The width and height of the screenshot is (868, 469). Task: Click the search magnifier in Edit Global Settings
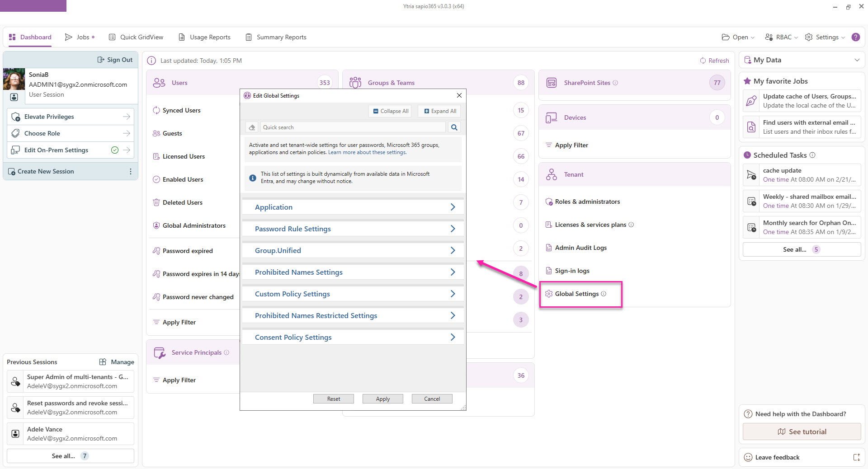tap(454, 127)
